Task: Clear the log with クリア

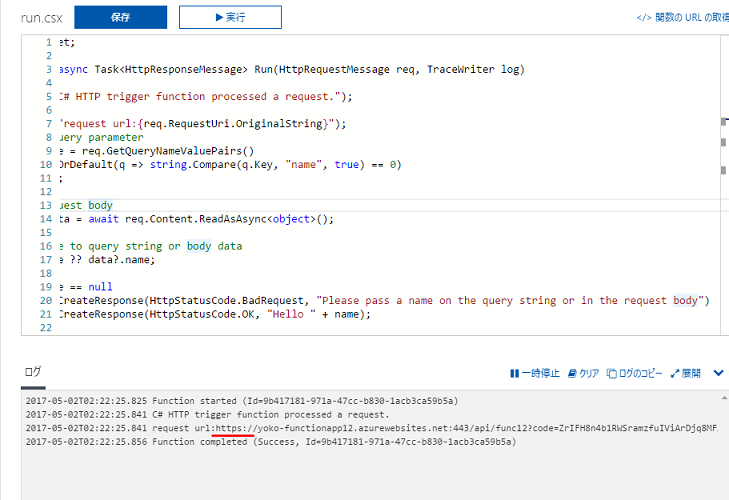Action: [583, 373]
